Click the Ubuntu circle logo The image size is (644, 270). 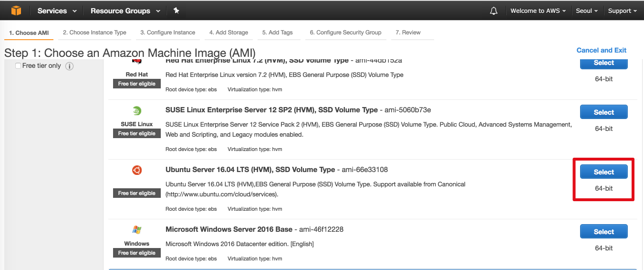tap(137, 170)
